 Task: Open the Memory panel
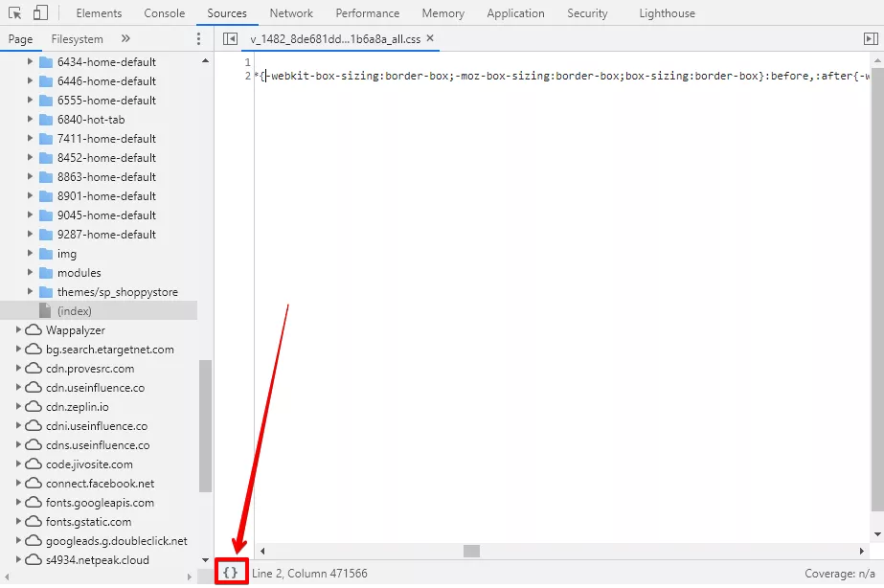pos(443,13)
